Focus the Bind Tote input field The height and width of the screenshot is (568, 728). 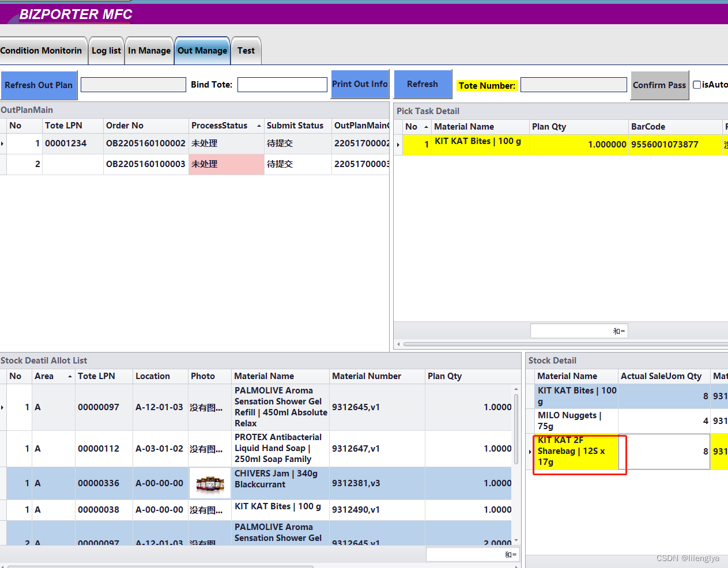tap(282, 85)
